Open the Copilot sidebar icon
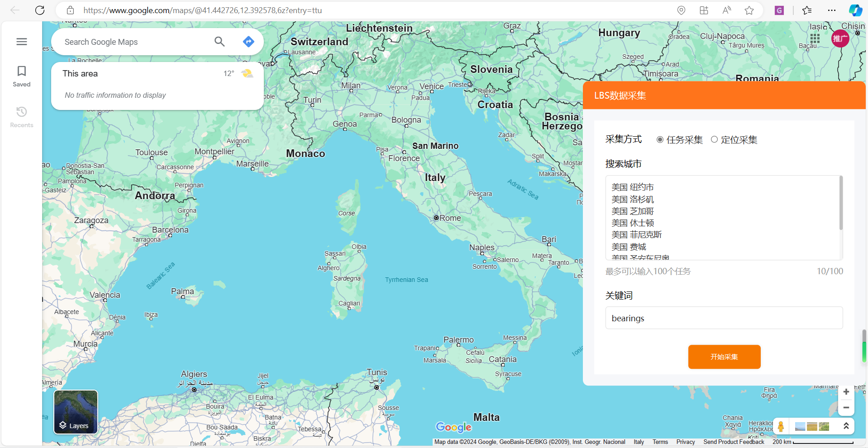Image resolution: width=868 pixels, height=448 pixels. [x=855, y=10]
